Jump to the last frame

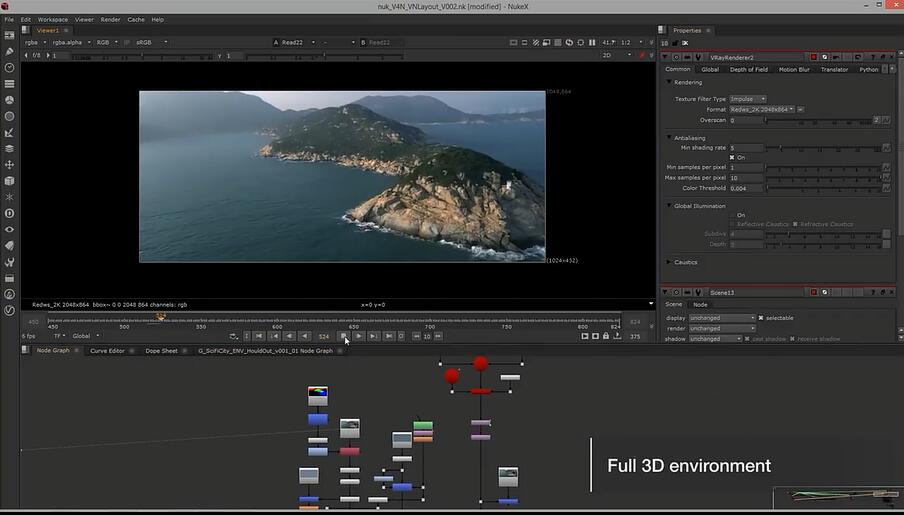click(389, 336)
